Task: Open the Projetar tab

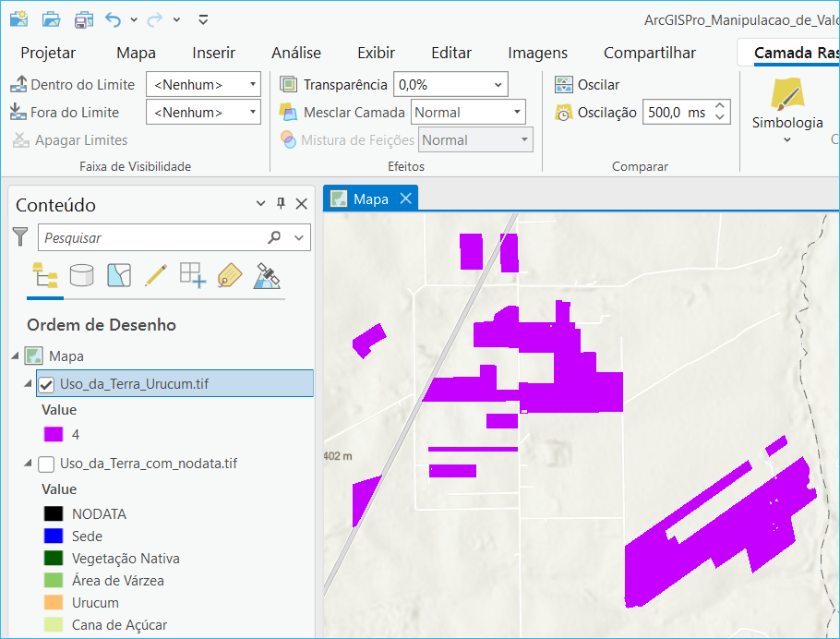Action: tap(48, 53)
